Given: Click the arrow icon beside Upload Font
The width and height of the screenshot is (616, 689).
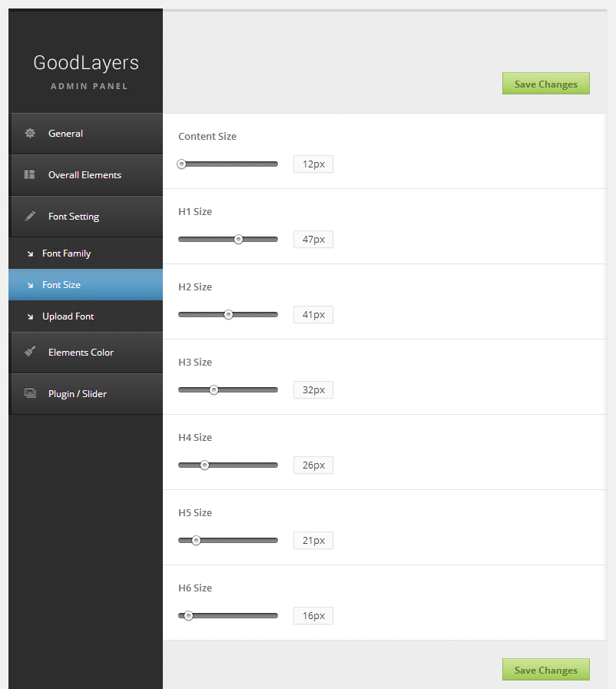Looking at the screenshot, I should (30, 317).
